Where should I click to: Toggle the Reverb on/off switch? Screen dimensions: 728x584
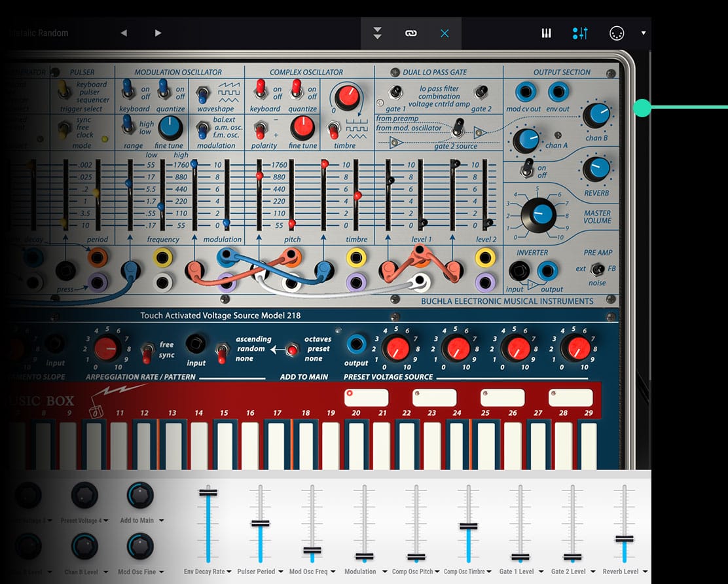tap(528, 168)
